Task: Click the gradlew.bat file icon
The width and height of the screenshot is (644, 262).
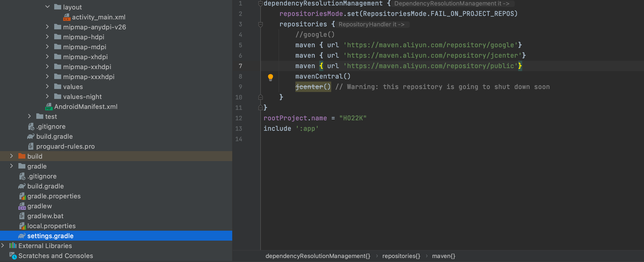Action: point(22,216)
